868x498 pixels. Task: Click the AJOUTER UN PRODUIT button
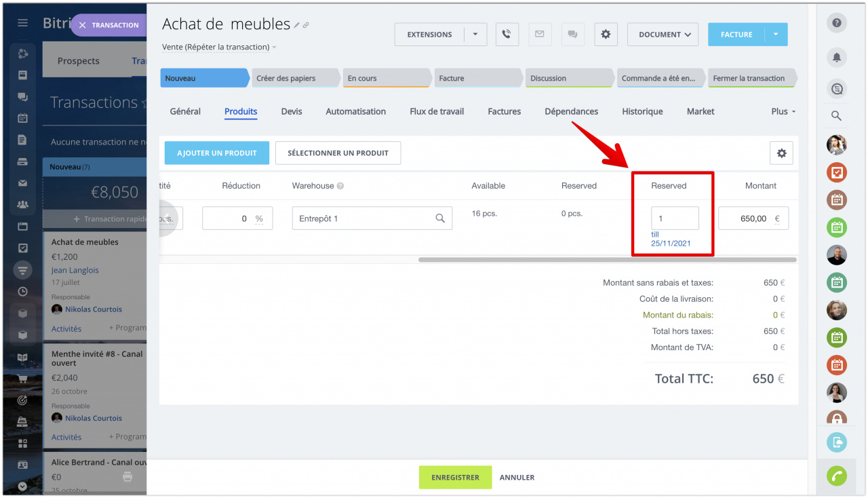tap(216, 153)
